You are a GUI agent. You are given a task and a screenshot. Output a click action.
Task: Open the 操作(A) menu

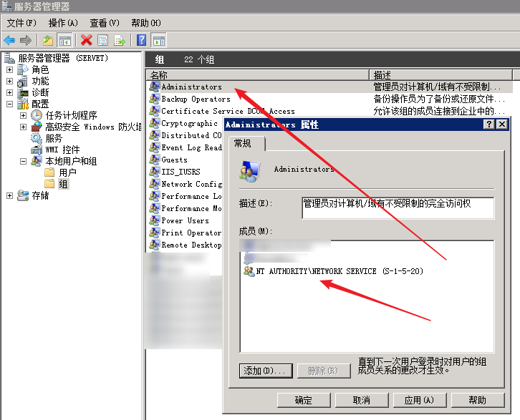63,24
